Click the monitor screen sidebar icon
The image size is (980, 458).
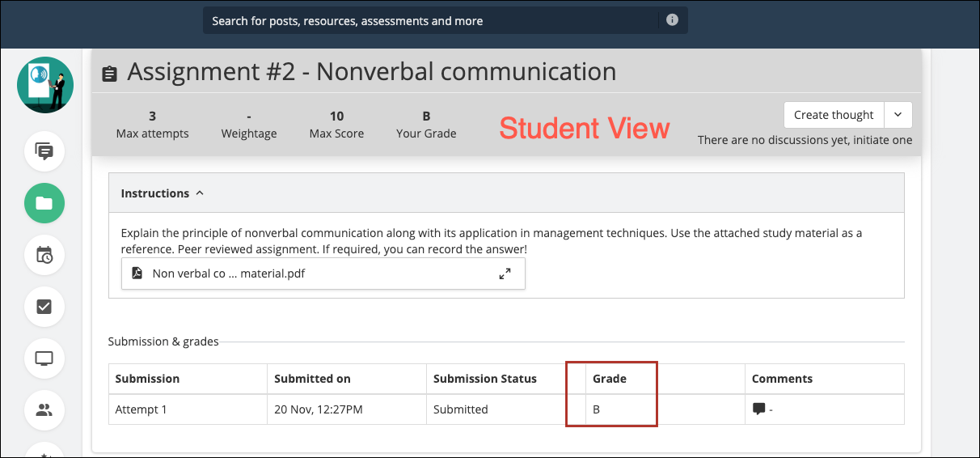click(x=44, y=358)
